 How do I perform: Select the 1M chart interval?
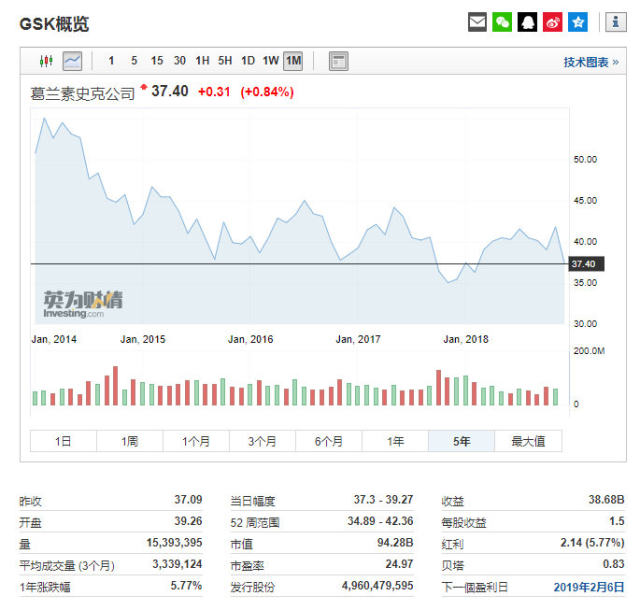click(x=293, y=61)
